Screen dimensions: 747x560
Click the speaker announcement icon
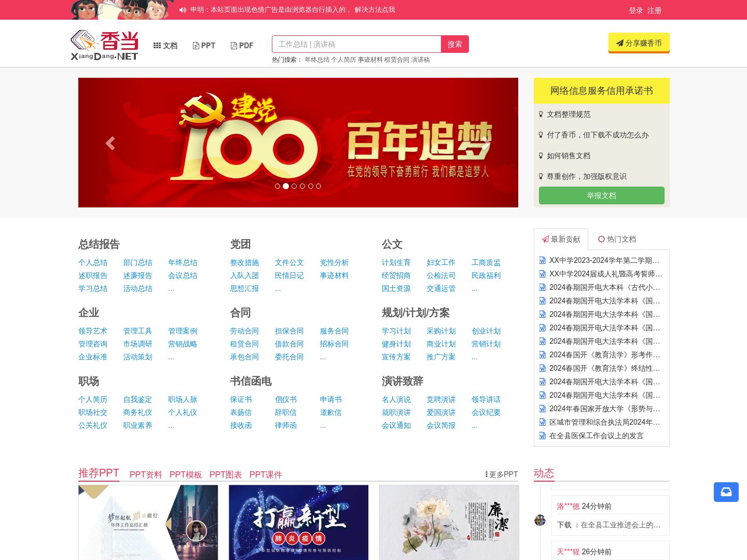[x=183, y=10]
